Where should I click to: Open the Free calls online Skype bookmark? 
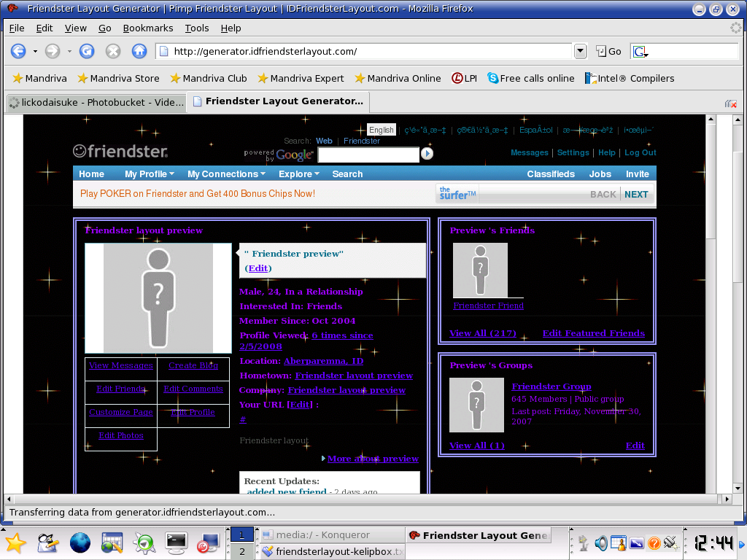point(531,78)
